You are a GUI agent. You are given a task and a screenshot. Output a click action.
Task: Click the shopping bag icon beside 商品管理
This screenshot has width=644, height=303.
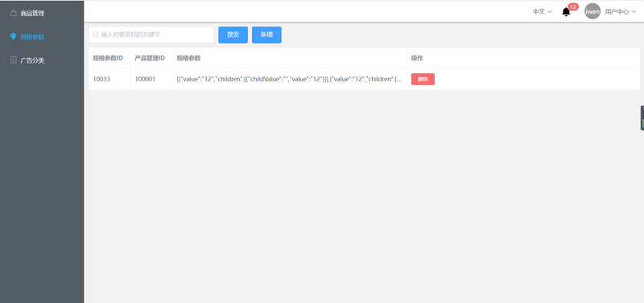coord(14,13)
